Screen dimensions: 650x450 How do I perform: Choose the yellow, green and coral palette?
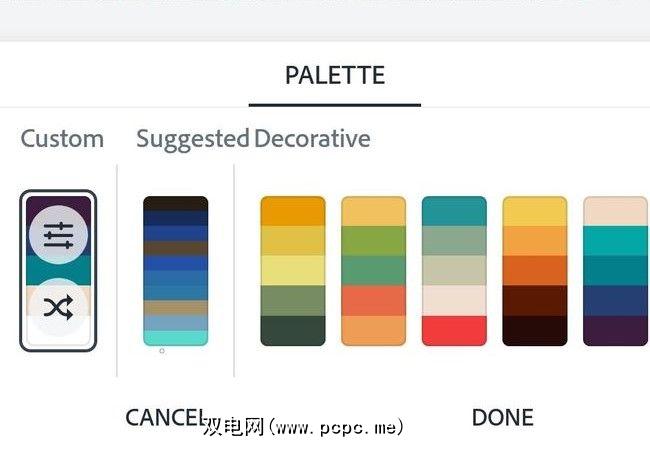pos(373,270)
